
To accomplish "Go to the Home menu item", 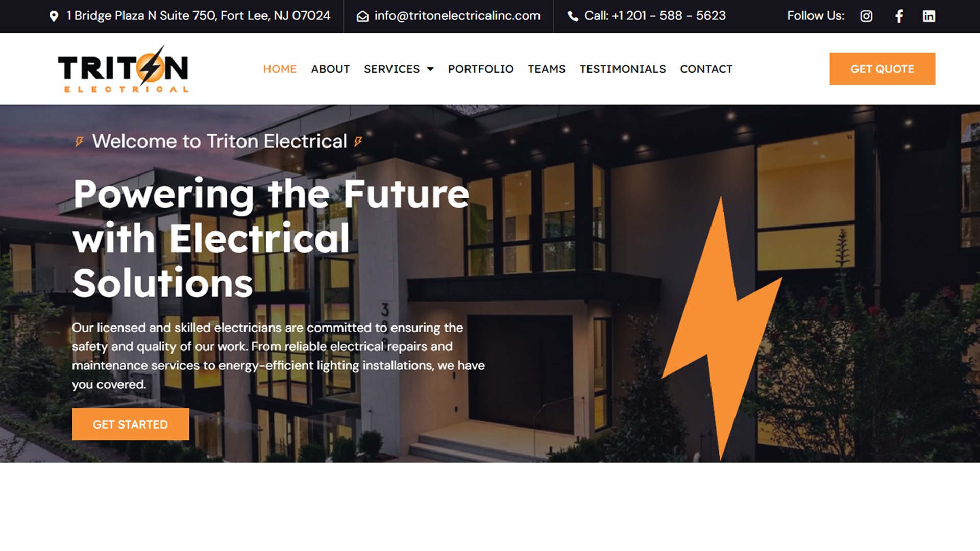I will (280, 69).
